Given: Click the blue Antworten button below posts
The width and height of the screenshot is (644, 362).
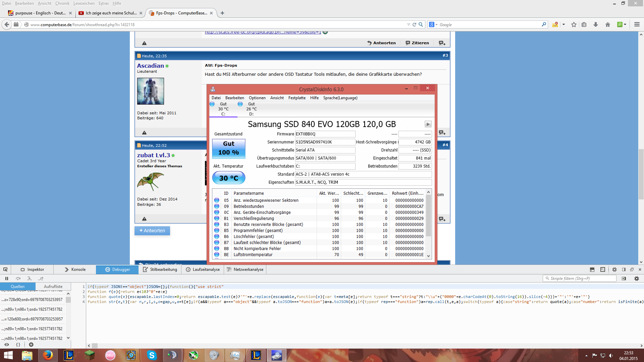Looking at the screenshot, I should pyautogui.click(x=152, y=231).
